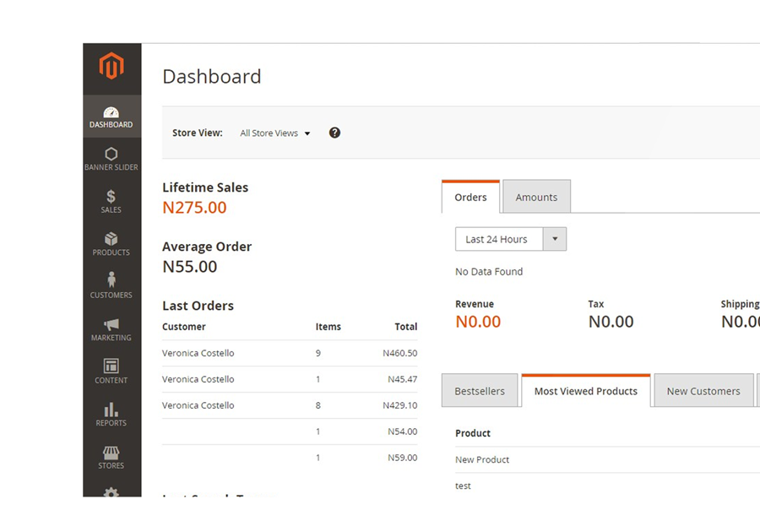760x532 pixels.
Task: Expand the All Store Views dropdown
Action: (274, 133)
